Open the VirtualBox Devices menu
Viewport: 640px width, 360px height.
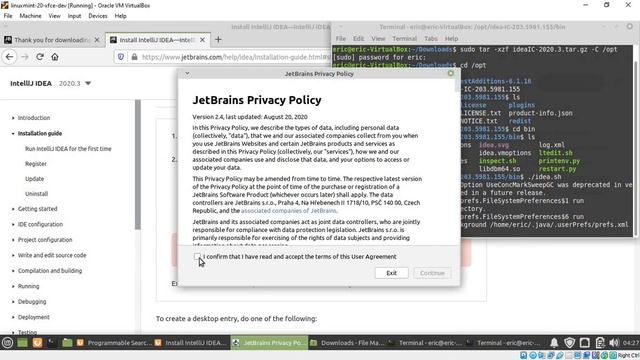pyautogui.click(x=98, y=16)
